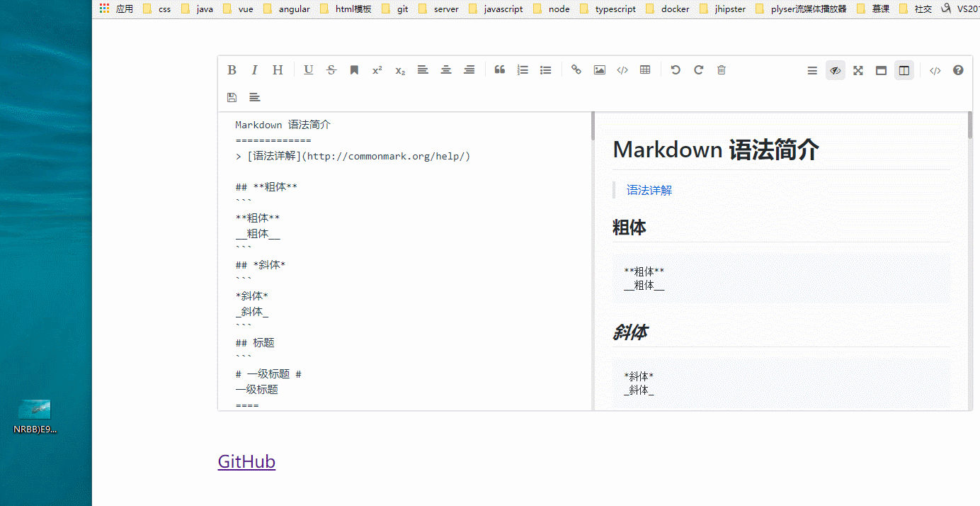980x506 pixels.
Task: Align text left in the toolbar
Action: coord(423,70)
